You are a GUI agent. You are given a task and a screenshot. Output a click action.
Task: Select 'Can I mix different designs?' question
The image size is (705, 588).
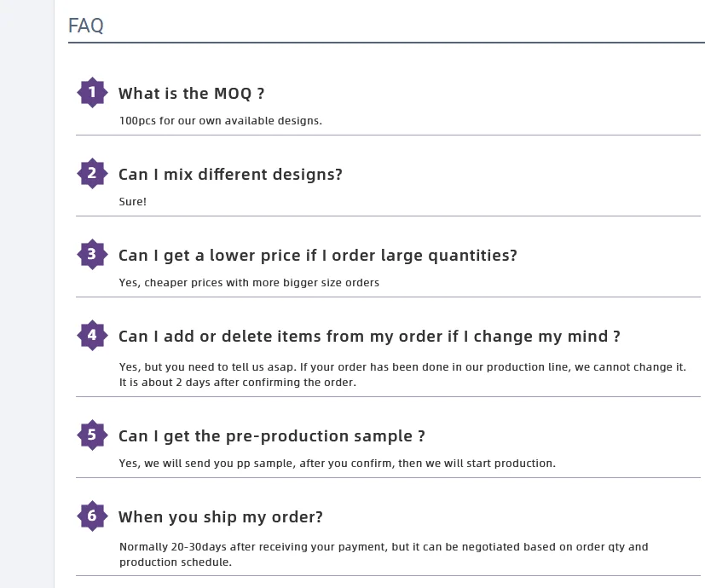[x=230, y=175]
